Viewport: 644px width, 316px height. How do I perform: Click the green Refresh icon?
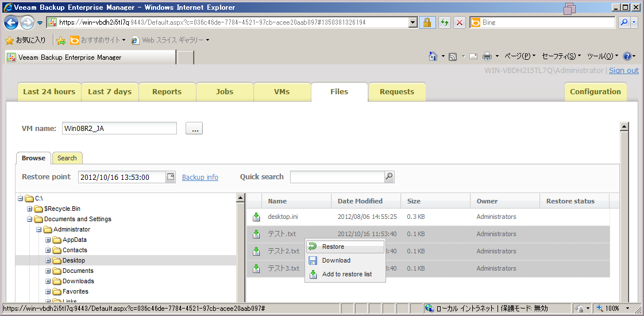pos(445,22)
